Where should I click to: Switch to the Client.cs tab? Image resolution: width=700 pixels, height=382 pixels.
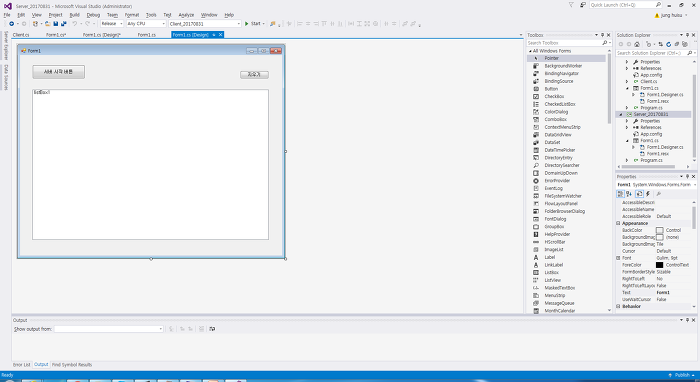[x=21, y=35]
